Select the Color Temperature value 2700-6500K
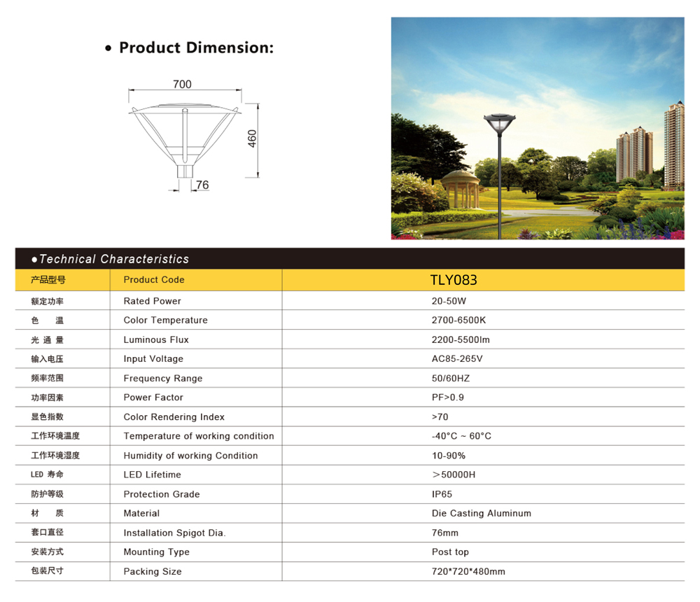The height and width of the screenshot is (602, 700). (x=458, y=321)
